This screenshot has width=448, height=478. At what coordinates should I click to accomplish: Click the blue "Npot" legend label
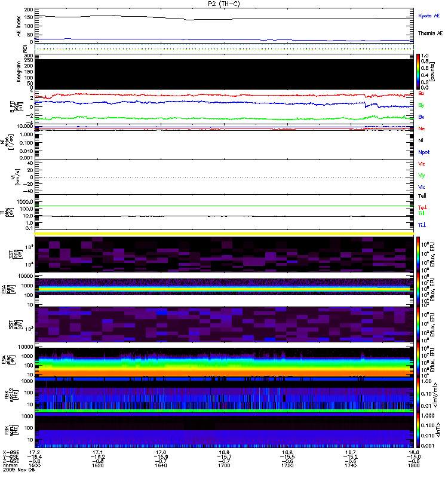click(424, 152)
